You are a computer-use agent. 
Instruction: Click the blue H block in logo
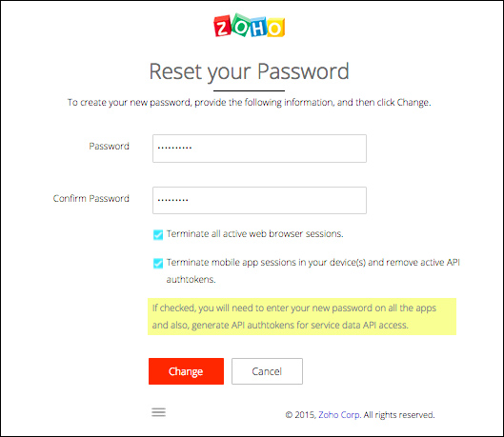click(x=258, y=28)
